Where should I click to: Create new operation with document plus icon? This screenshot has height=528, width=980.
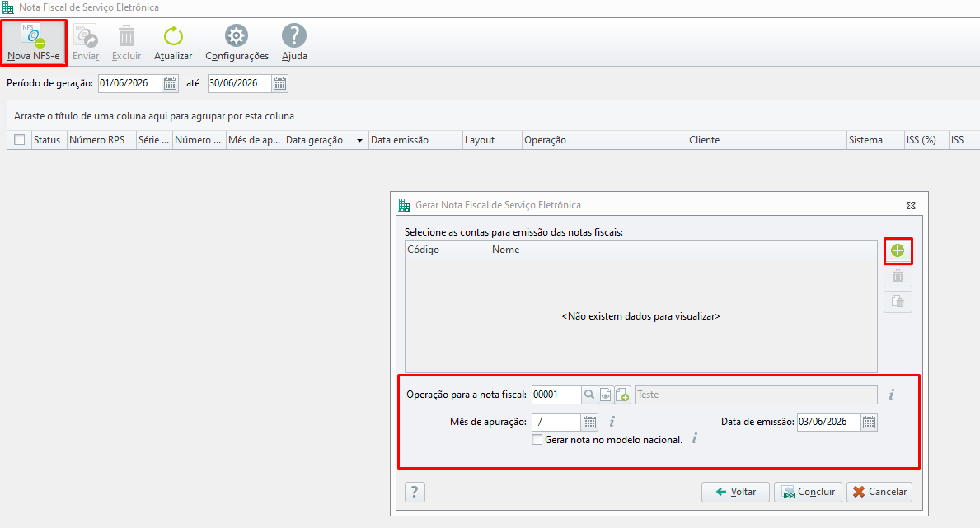pyautogui.click(x=622, y=395)
